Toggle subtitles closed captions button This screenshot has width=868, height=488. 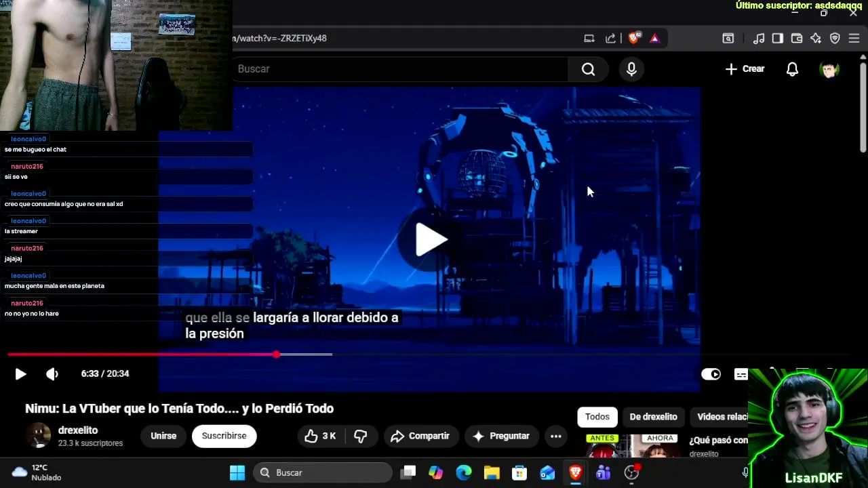pos(741,374)
